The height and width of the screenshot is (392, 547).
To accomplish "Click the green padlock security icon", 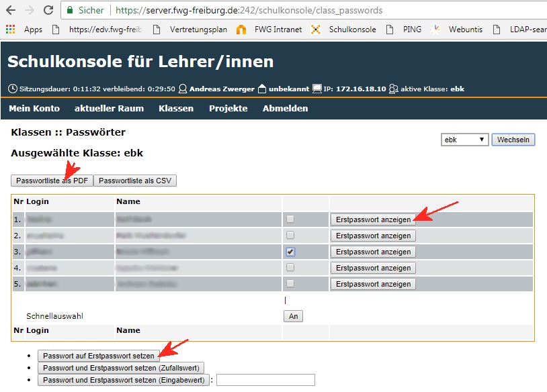I will pos(70,11).
